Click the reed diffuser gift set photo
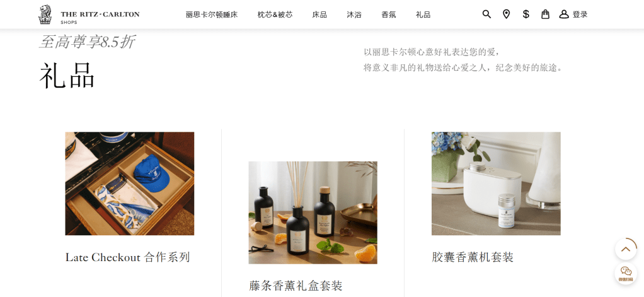 click(313, 213)
